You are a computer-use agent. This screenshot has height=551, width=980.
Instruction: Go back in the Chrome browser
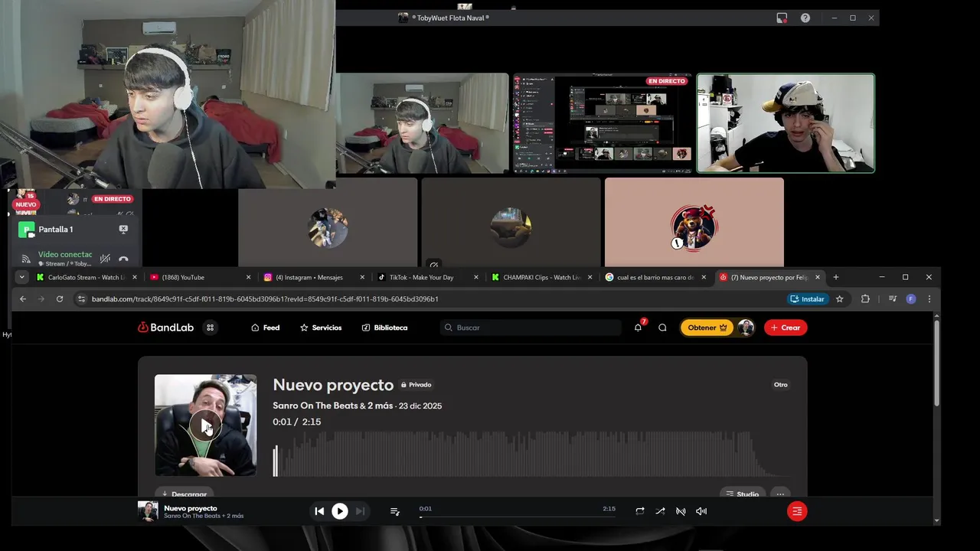point(23,299)
